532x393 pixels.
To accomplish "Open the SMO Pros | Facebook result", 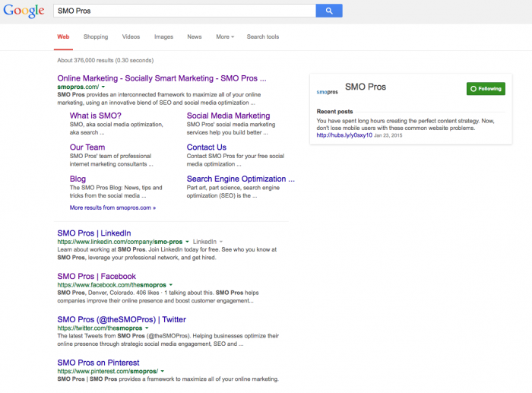I will [97, 276].
